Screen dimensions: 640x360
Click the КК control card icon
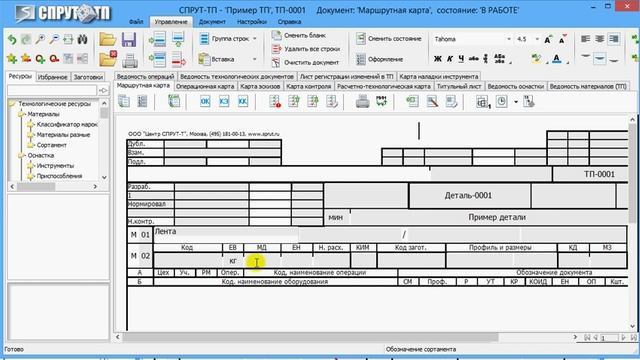click(x=242, y=101)
